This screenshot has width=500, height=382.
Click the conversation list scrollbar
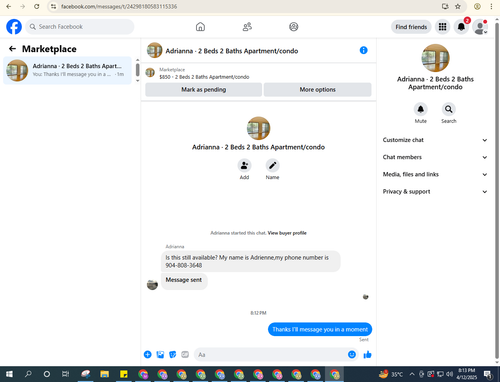tap(137, 70)
